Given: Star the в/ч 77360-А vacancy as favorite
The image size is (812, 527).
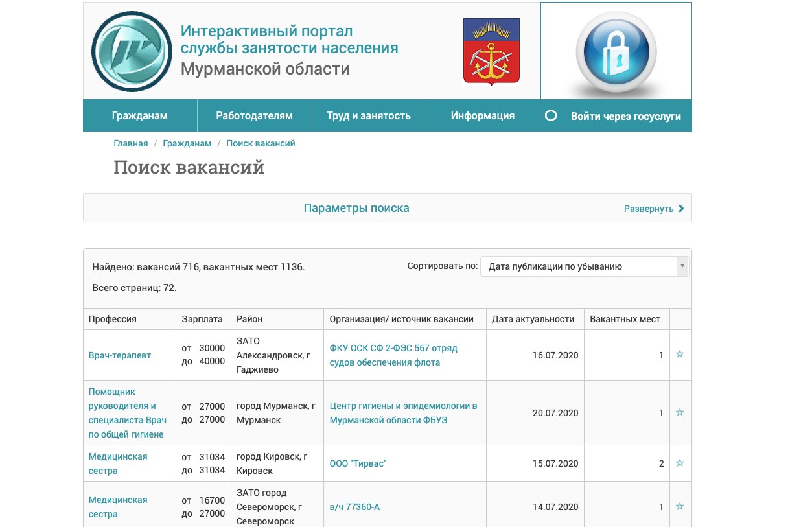Looking at the screenshot, I should coord(680,506).
